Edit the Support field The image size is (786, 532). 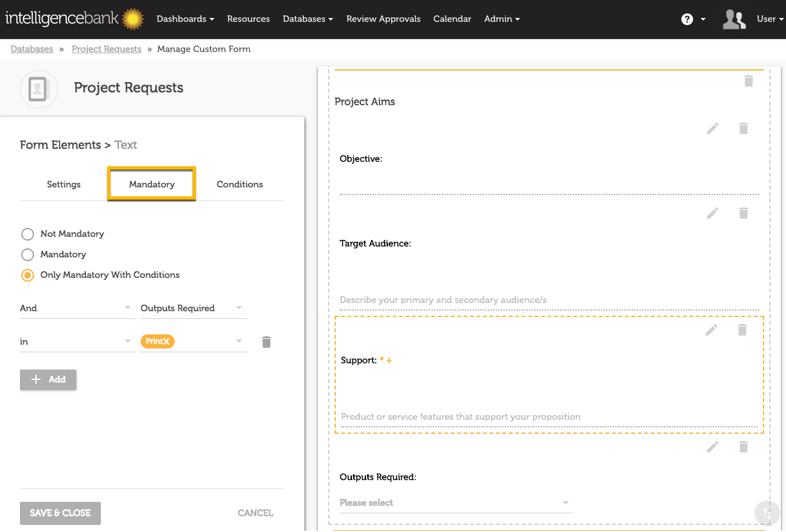point(712,330)
